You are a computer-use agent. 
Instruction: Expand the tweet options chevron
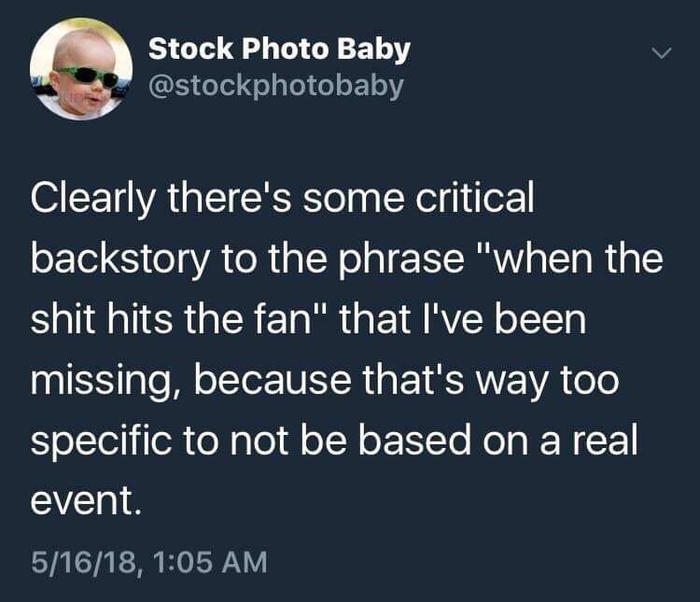click(659, 55)
